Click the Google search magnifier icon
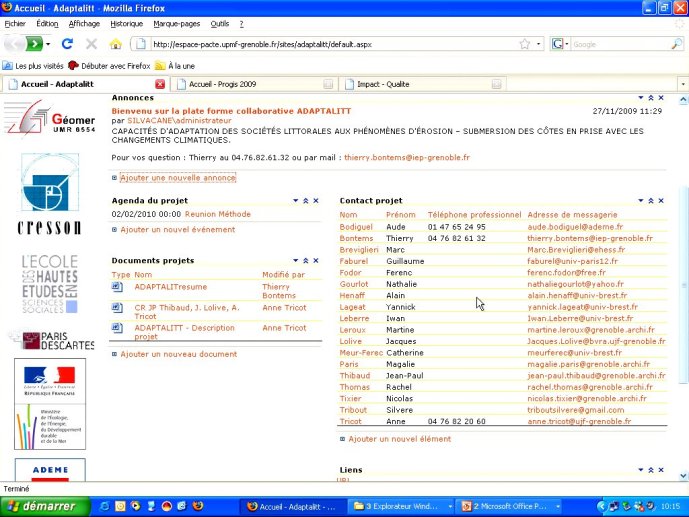 coord(677,44)
